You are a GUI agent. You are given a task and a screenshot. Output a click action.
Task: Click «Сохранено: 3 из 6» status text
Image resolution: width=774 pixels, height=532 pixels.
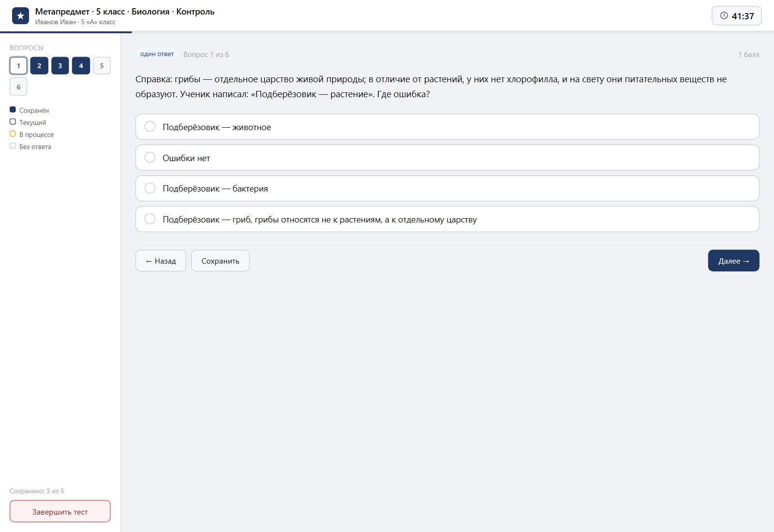click(x=37, y=491)
